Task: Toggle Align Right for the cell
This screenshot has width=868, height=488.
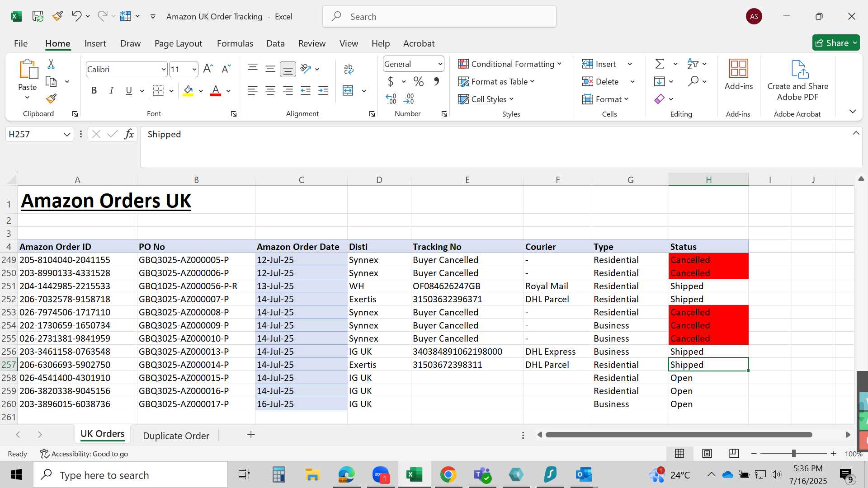Action: (x=288, y=91)
